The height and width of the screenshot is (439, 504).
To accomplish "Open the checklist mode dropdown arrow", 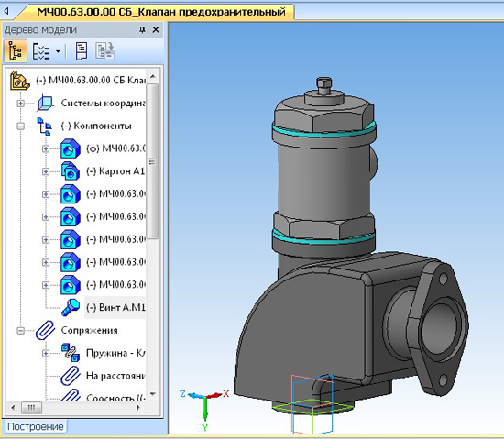I will (x=58, y=51).
